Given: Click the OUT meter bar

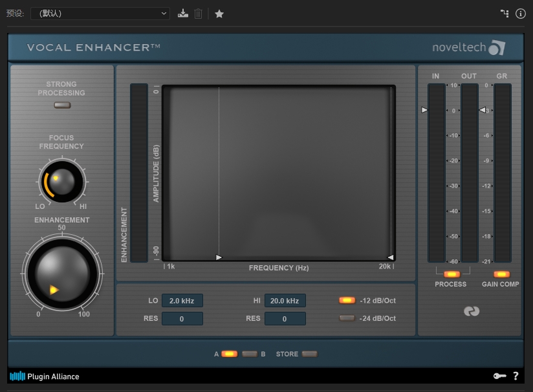Looking at the screenshot, I should pos(470,173).
